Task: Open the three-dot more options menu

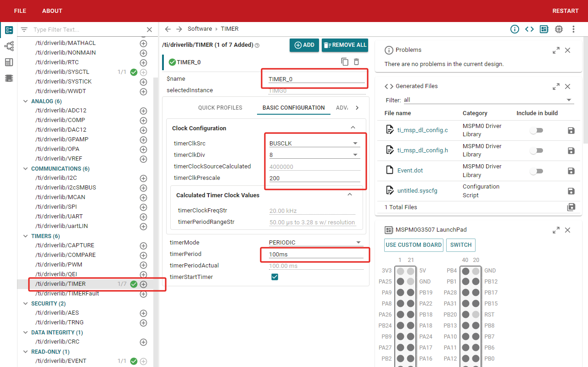Action: click(x=573, y=29)
